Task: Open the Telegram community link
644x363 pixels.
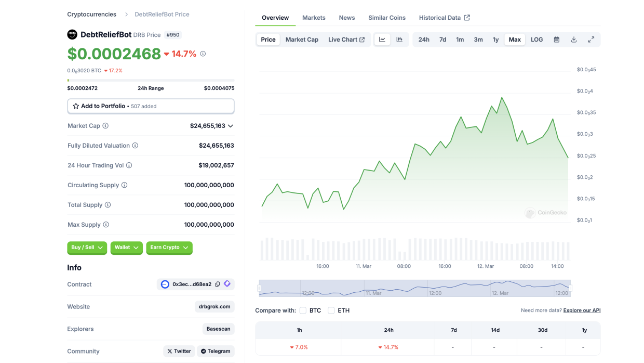Action: coord(216,351)
